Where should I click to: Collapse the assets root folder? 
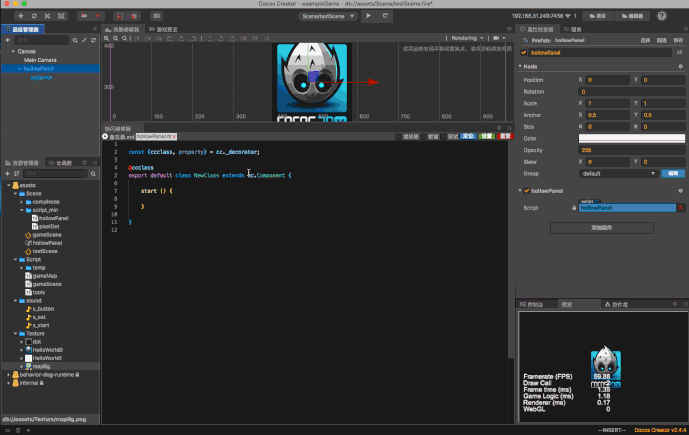point(9,185)
